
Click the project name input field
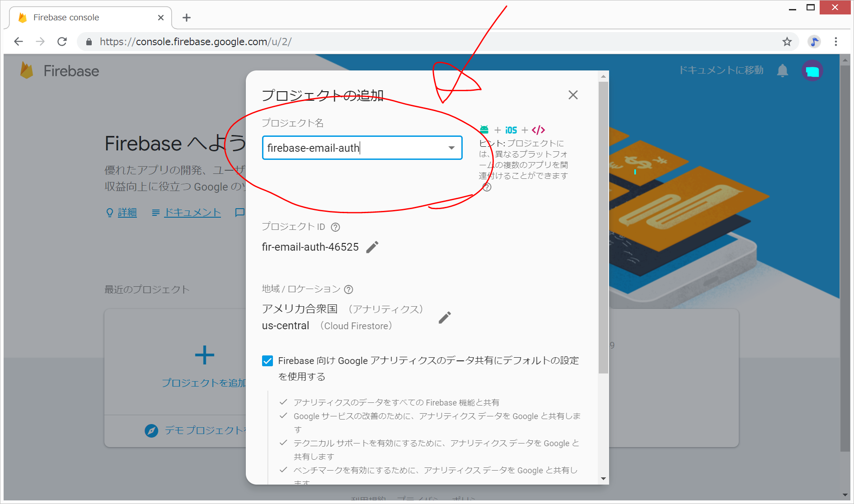pos(352,148)
